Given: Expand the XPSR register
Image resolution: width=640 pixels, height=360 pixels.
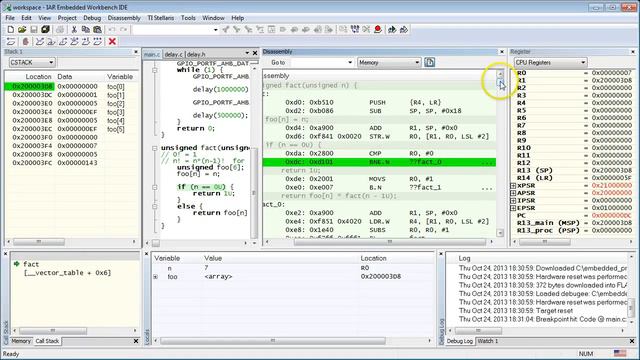Looking at the screenshot, I should pyautogui.click(x=513, y=186).
